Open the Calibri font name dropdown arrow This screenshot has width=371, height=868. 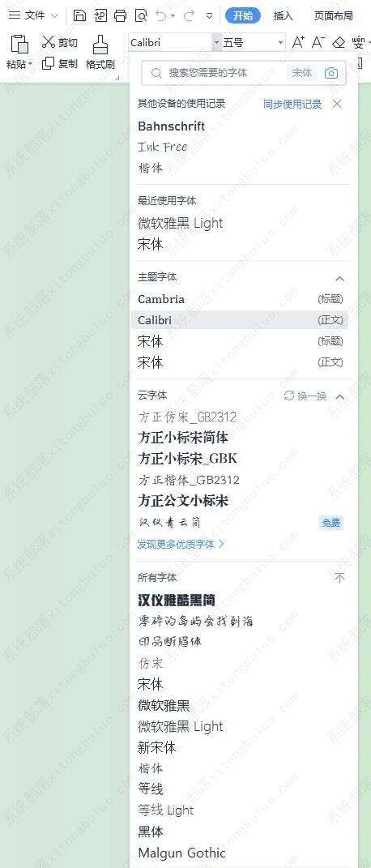click(x=216, y=43)
